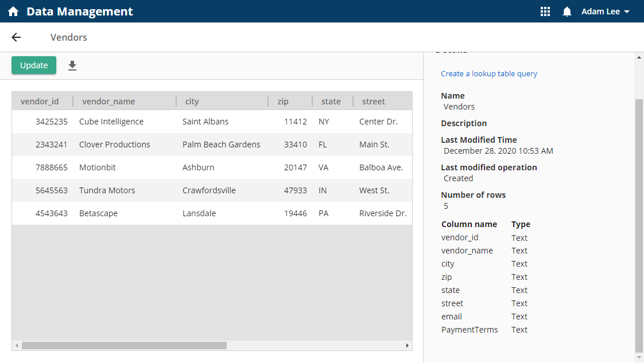Navigate back with the arrow
This screenshot has width=644, height=363.
tap(16, 37)
